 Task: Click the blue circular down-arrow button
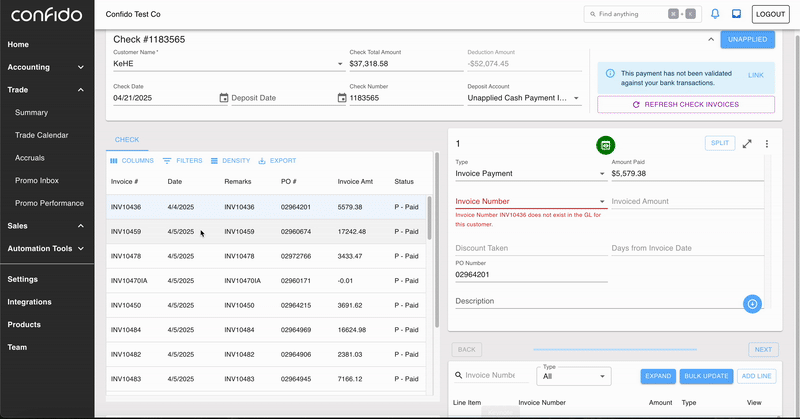coord(754,303)
